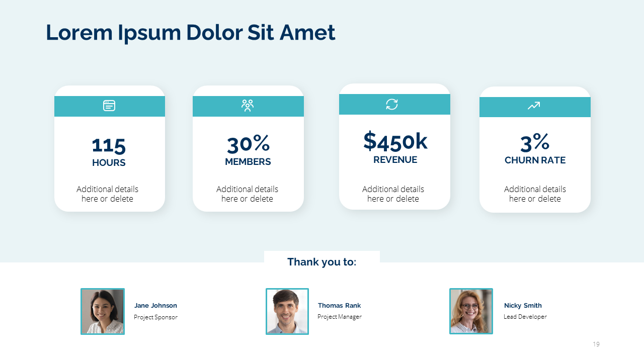Select the Project Manager role text

pos(340,317)
